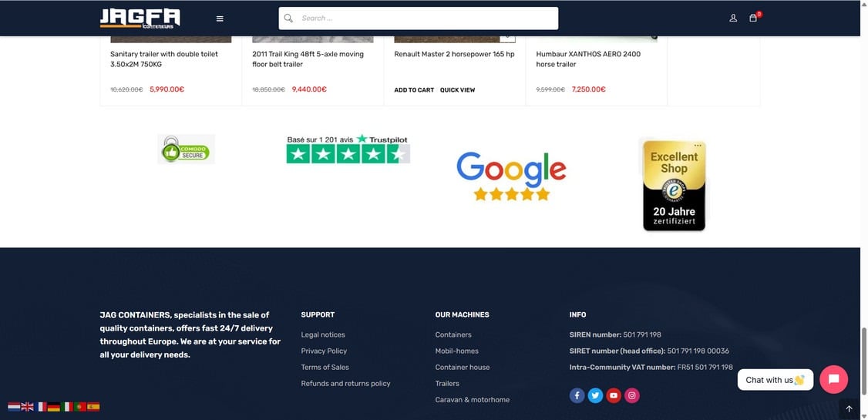This screenshot has width=868, height=420.
Task: Go to Containers machines link
Action: click(453, 334)
